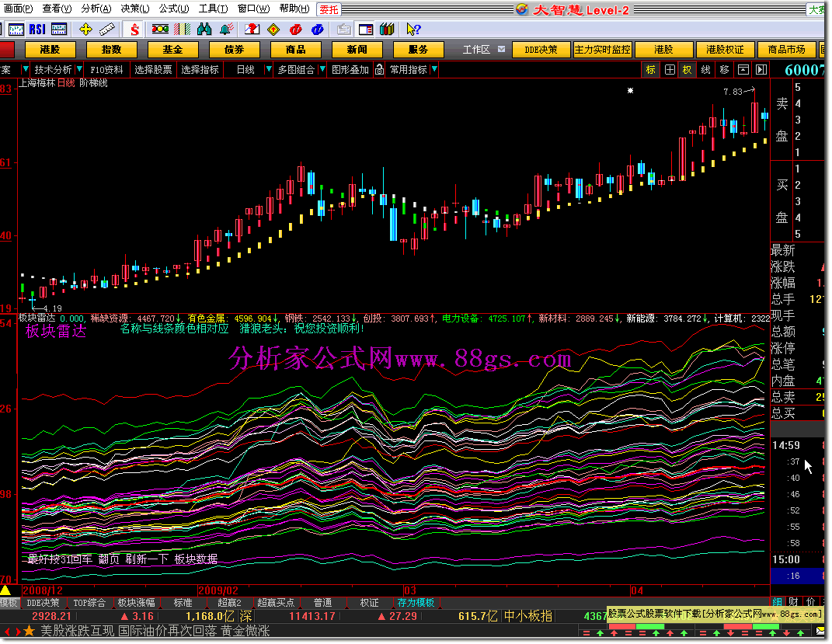
Task: Click the 委托 order button
Action: click(x=329, y=9)
